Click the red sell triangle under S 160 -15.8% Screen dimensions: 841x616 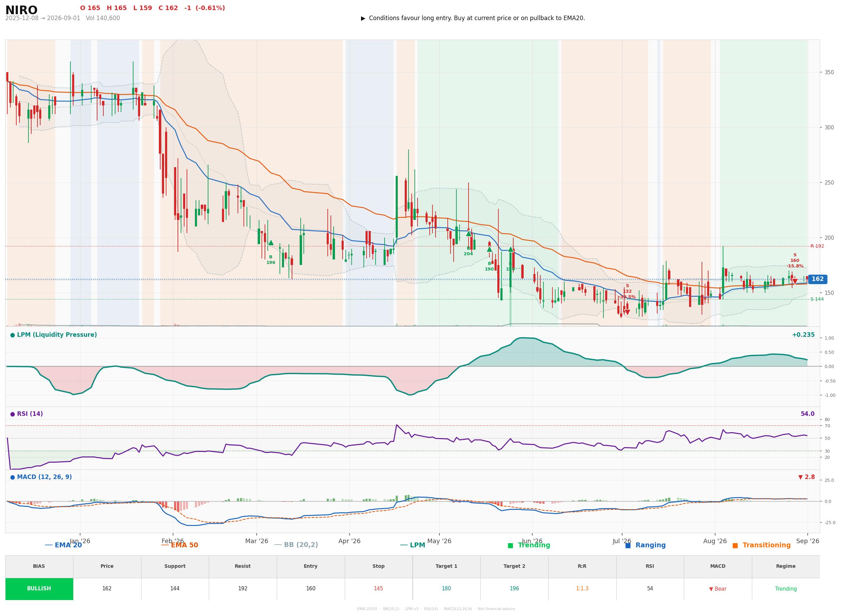pyautogui.click(x=795, y=282)
